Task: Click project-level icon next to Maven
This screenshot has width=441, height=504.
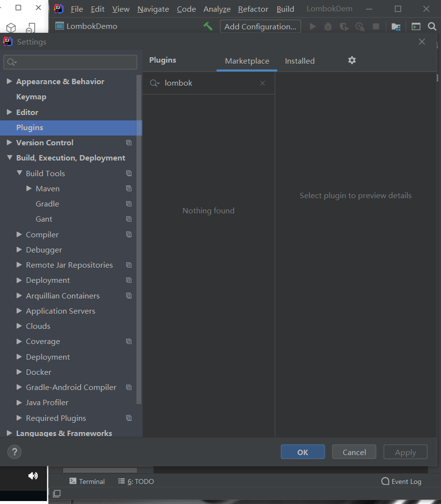Action: [129, 189]
